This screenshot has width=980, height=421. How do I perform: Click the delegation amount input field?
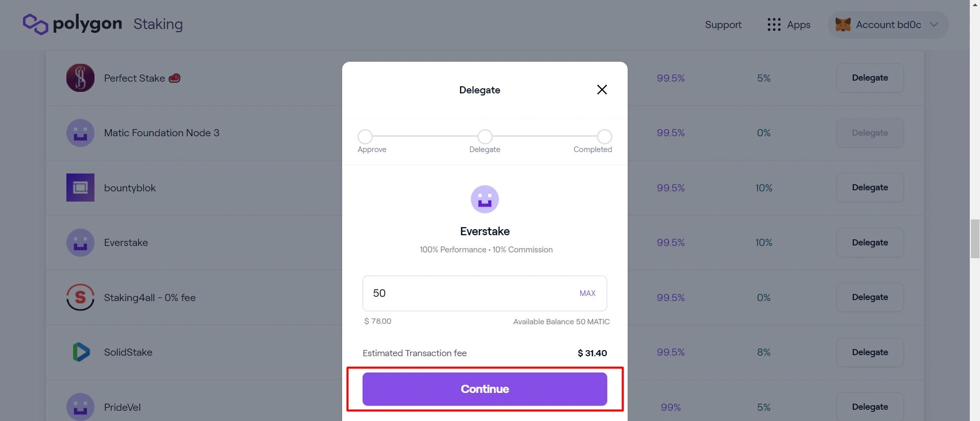[485, 293]
